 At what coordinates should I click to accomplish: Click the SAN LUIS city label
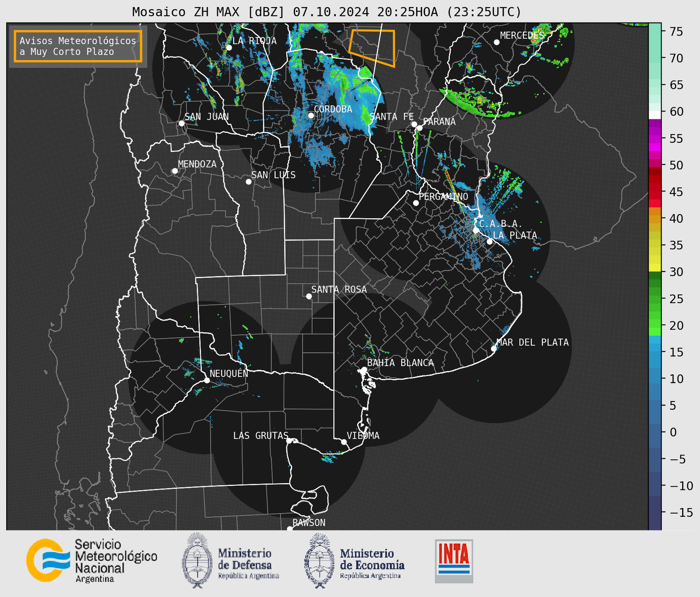point(273,175)
